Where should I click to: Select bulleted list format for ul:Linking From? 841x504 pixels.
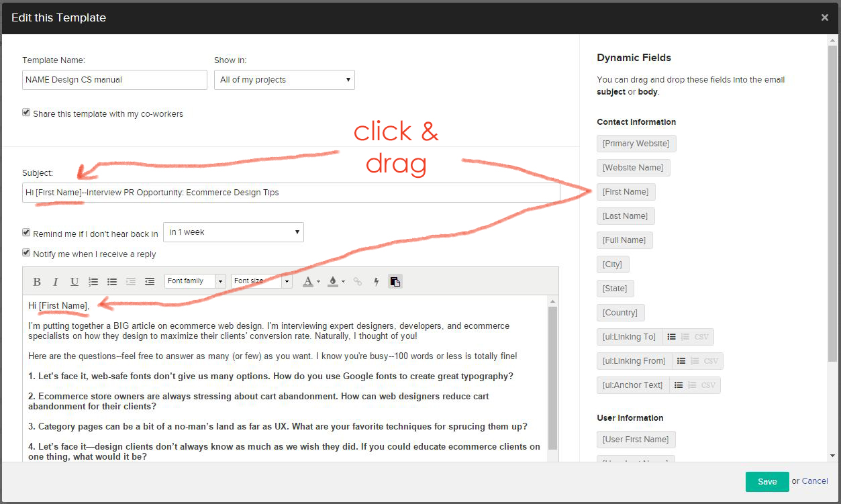click(x=681, y=361)
